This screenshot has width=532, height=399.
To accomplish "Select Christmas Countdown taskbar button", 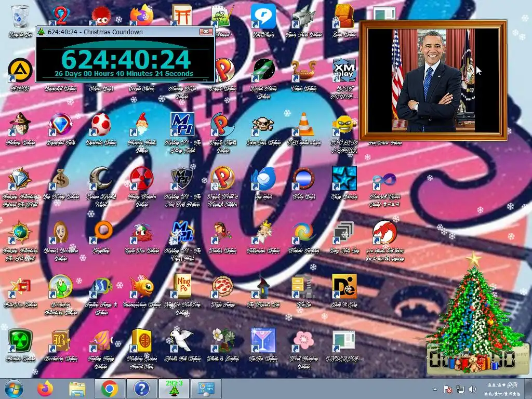I will click(174, 389).
